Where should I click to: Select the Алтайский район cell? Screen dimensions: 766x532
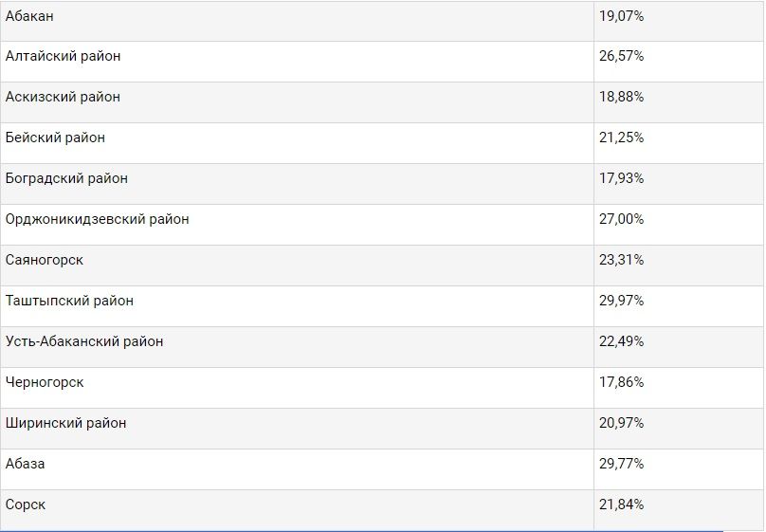(297, 62)
